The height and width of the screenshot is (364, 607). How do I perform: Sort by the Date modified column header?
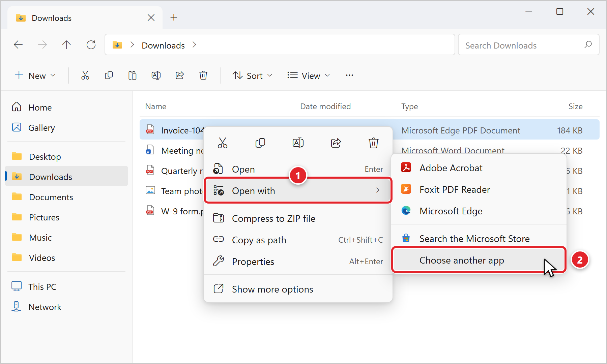325,107
